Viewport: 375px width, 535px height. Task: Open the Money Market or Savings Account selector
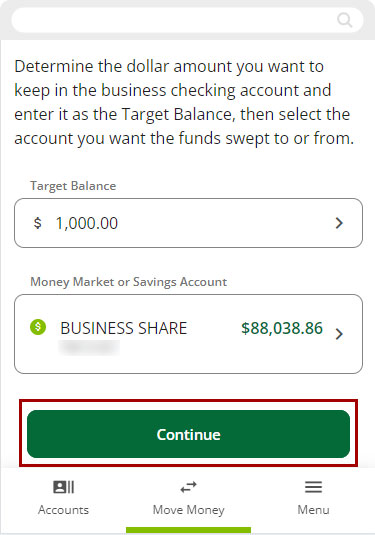pos(188,334)
